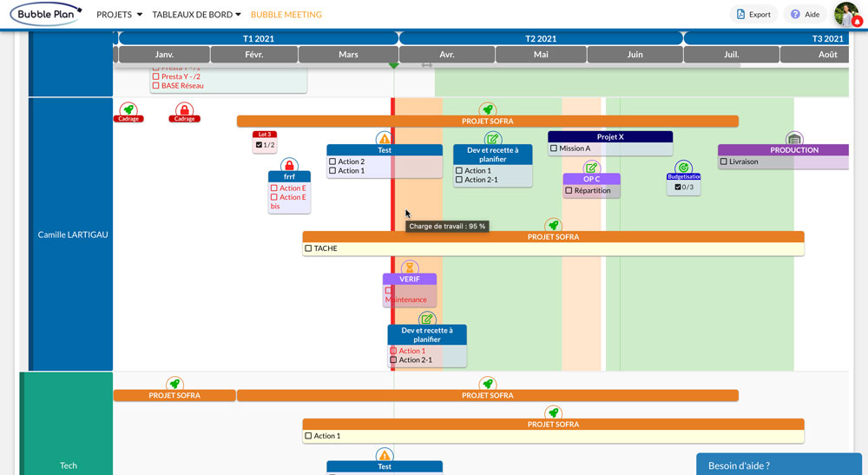Viewport: 868px width, 475px height.
Task: Click warning icon above Tech's Test bubble
Action: tap(385, 455)
